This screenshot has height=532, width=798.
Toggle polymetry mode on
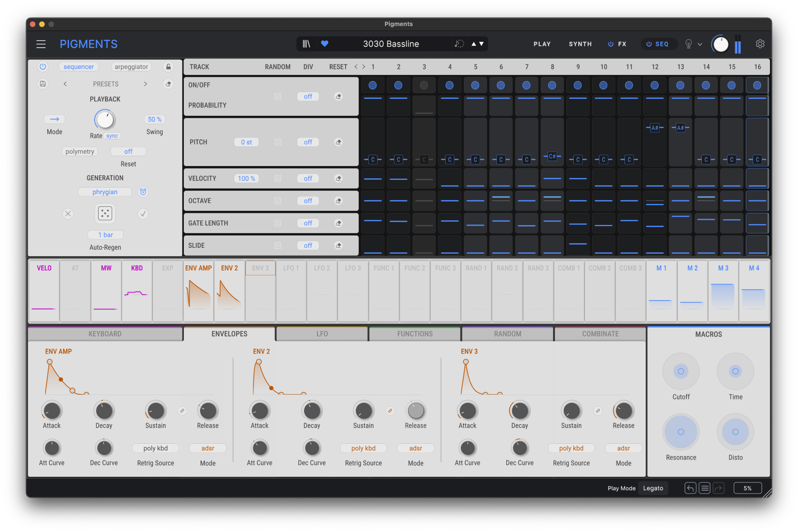click(x=80, y=151)
